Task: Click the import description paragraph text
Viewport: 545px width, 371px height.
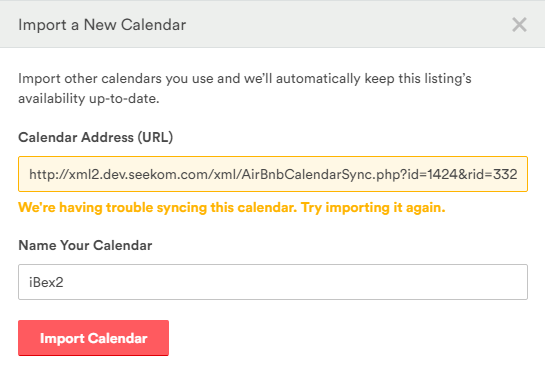Action: pyautogui.click(x=245, y=88)
